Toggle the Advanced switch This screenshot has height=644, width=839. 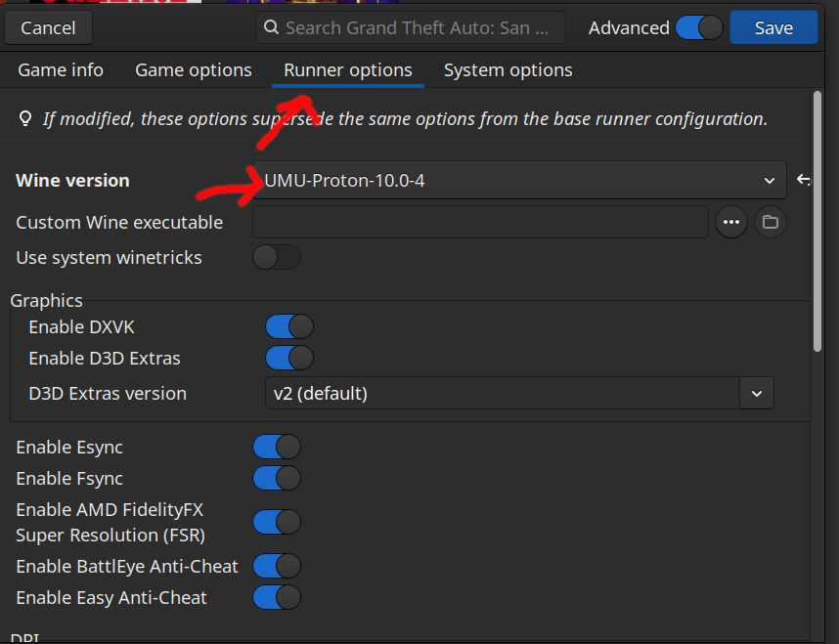[699, 27]
